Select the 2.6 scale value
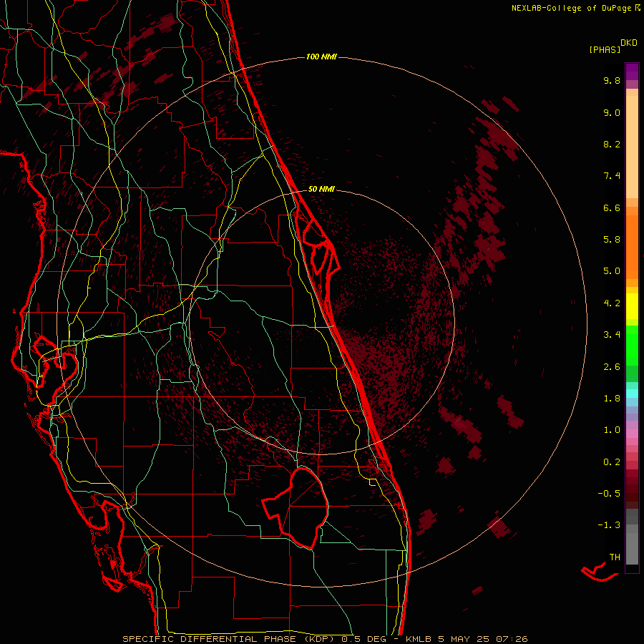Viewport: 644px width, 644px height. (x=612, y=367)
